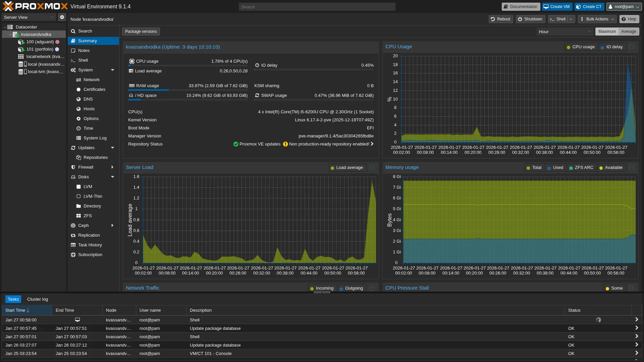Open Server View settings gear icon
644x362 pixels.
pos(62,17)
